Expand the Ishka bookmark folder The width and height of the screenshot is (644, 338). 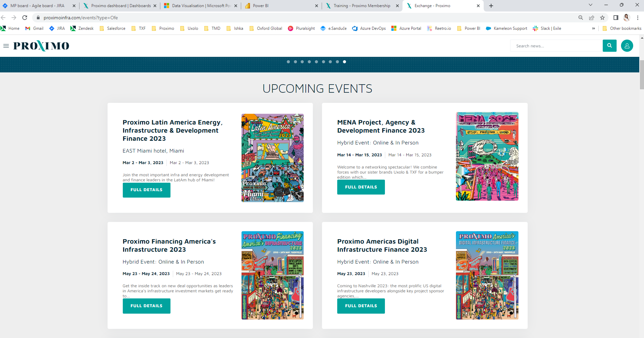point(235,28)
